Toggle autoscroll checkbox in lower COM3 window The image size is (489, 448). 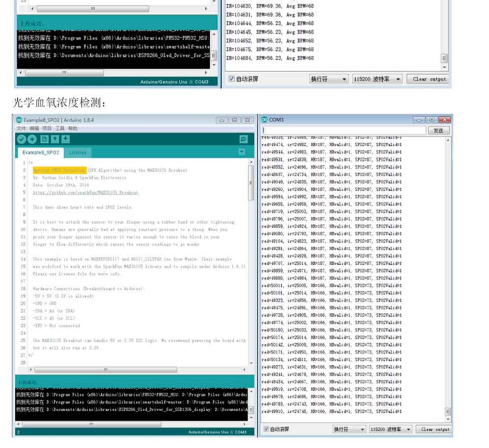point(266,429)
